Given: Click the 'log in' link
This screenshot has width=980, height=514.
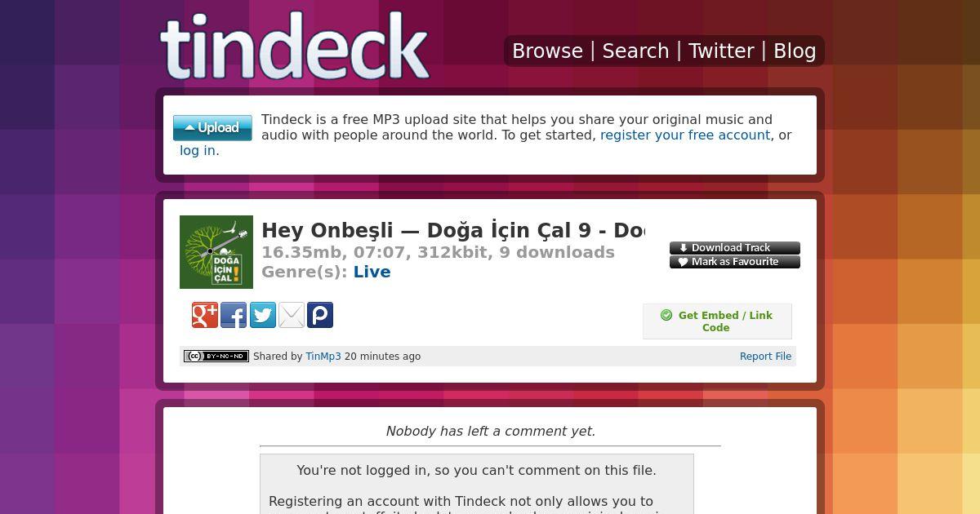Looking at the screenshot, I should tap(198, 151).
